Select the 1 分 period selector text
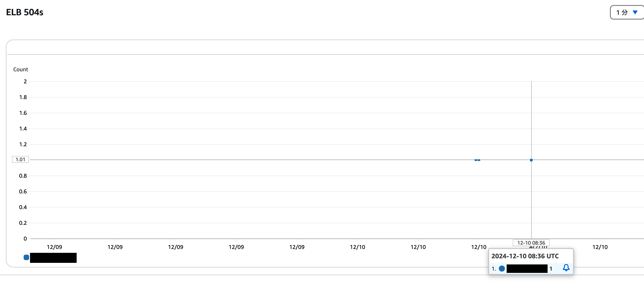 [x=622, y=12]
